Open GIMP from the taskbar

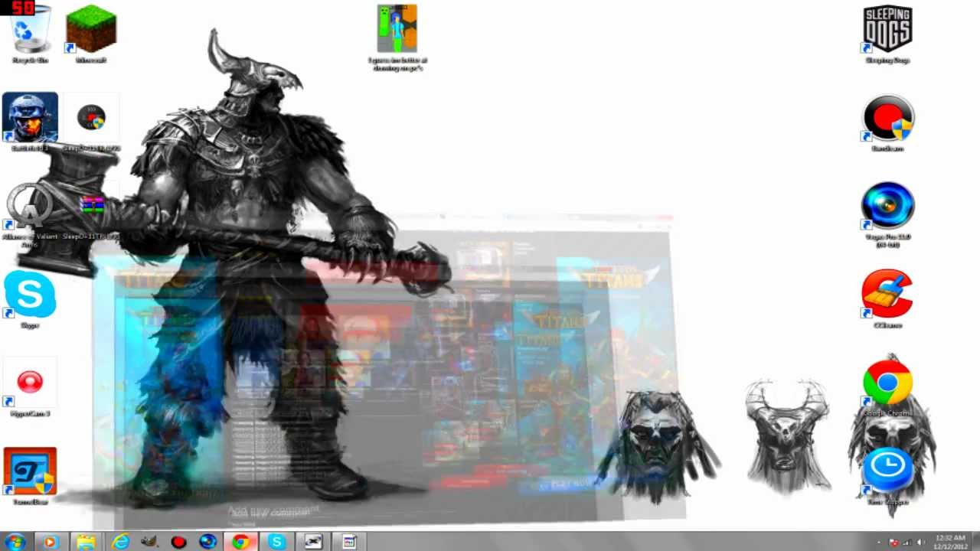pos(149,542)
